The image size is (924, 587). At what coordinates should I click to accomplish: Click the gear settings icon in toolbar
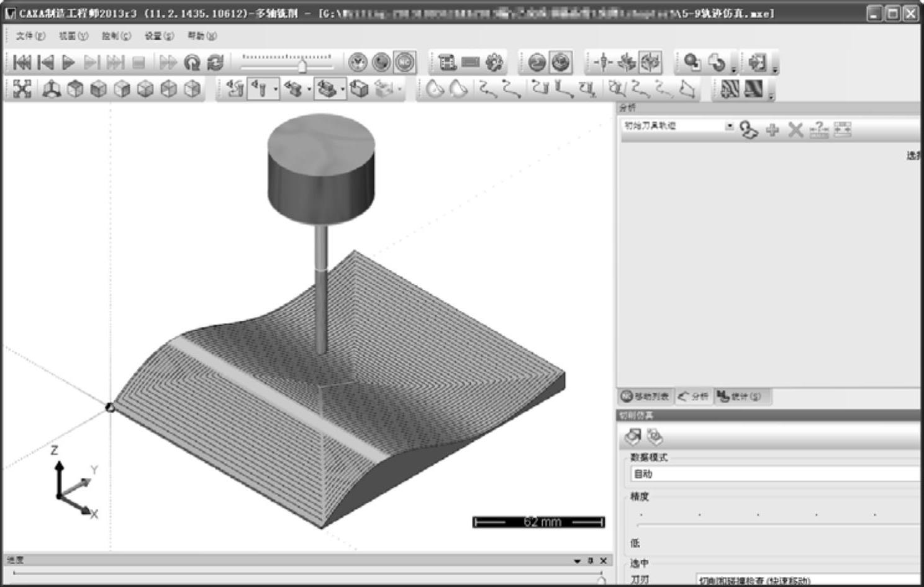pyautogui.click(x=494, y=62)
